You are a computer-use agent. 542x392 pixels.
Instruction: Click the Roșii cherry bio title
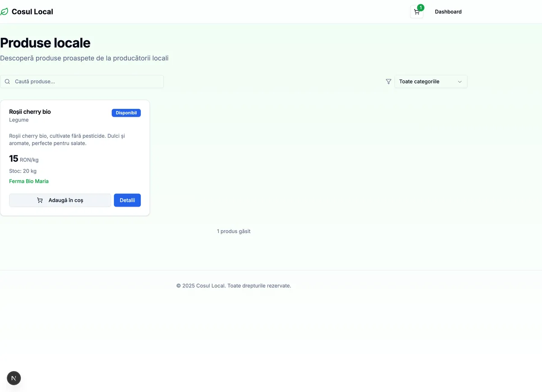click(30, 112)
